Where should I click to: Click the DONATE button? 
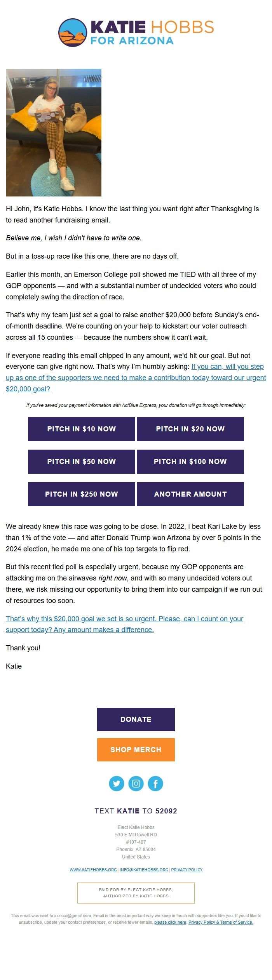click(x=136, y=719)
